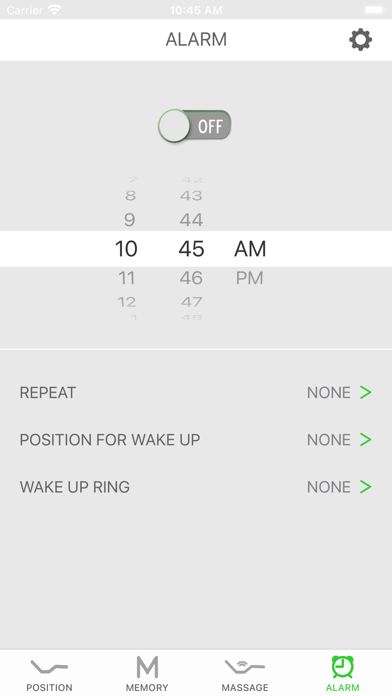The image size is (392, 696).
Task: Tap the Position bed icon in bottom bar
Action: pos(49,667)
